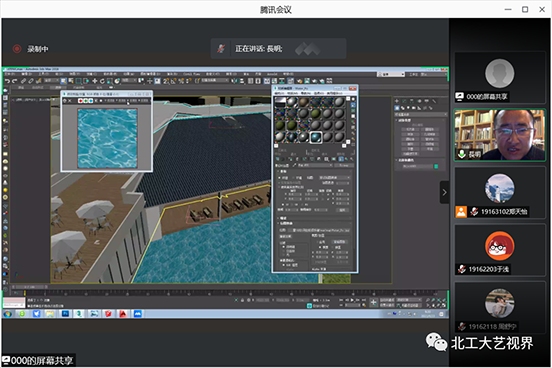
Task: Toggle the sample slot background icon
Action: [353, 110]
